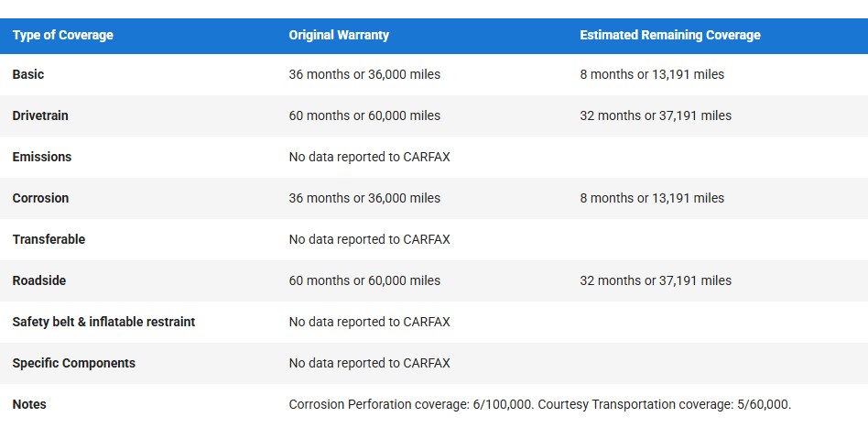Select the Transferable row label

coord(49,239)
